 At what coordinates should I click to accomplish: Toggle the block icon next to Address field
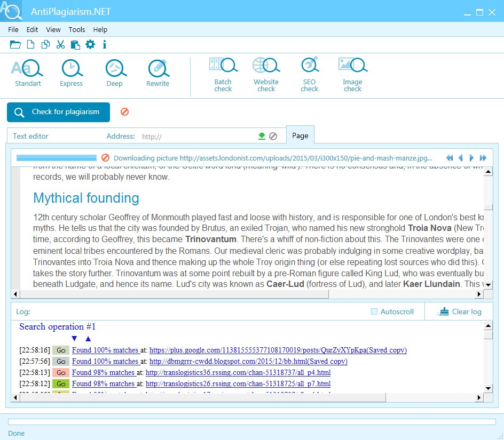click(273, 136)
